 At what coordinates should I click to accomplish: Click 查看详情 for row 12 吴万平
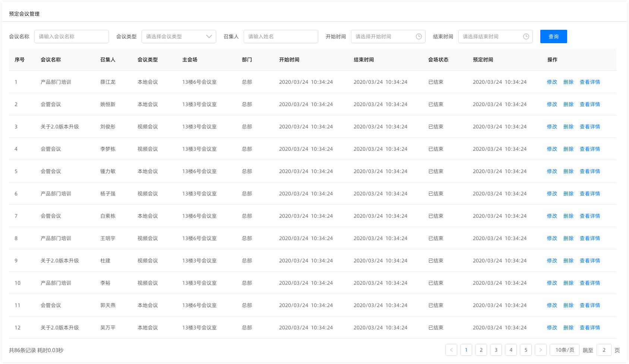coord(590,328)
